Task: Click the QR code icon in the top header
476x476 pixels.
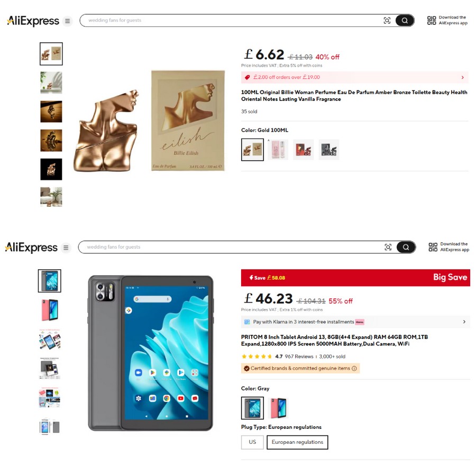Action: pyautogui.click(x=432, y=20)
